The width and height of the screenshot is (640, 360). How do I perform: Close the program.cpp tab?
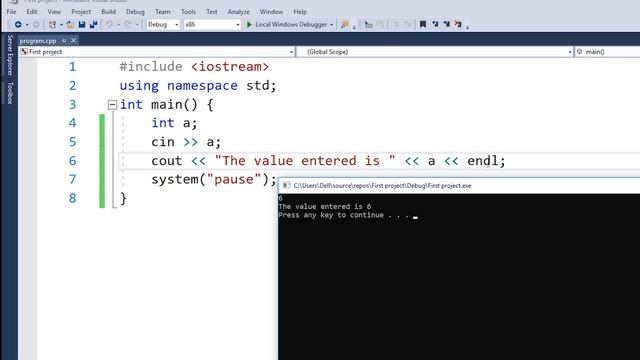pyautogui.click(x=73, y=40)
